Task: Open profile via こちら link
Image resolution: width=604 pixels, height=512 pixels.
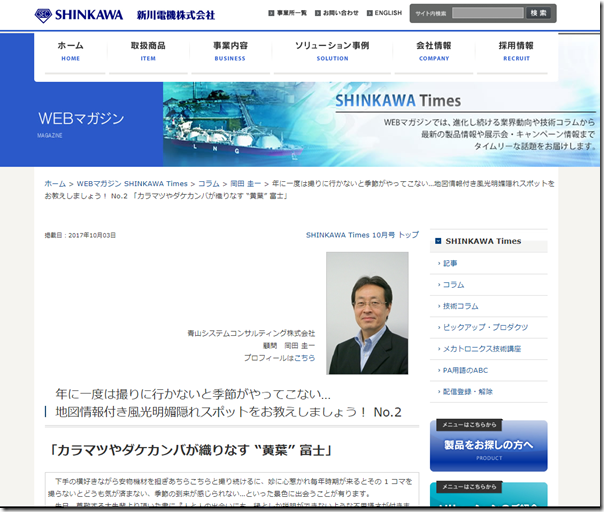Action: [x=304, y=358]
